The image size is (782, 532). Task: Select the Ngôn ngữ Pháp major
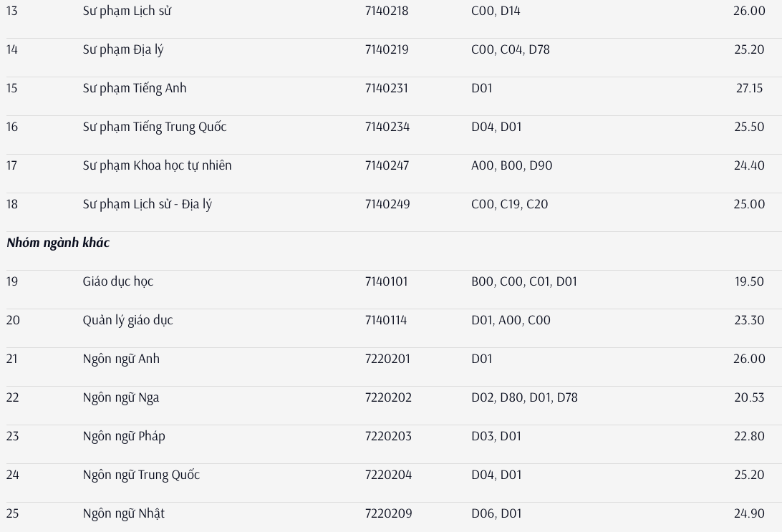point(123,436)
